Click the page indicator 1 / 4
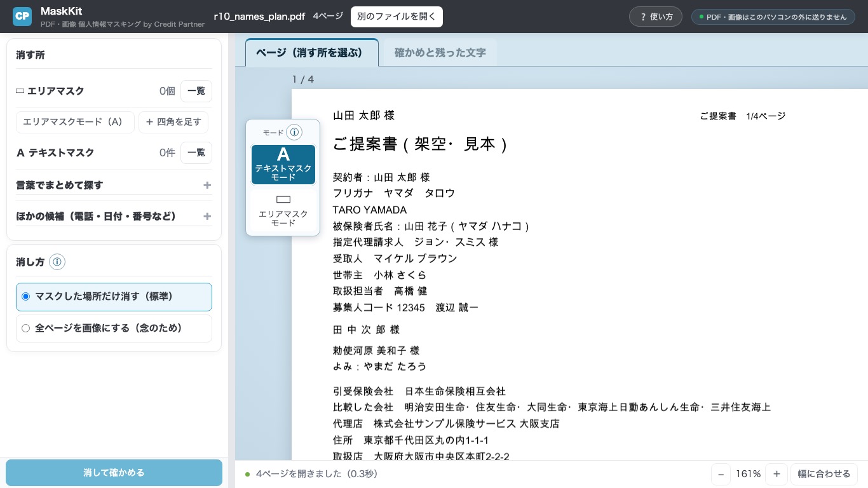Screen dimensions: 868x488 303,79
